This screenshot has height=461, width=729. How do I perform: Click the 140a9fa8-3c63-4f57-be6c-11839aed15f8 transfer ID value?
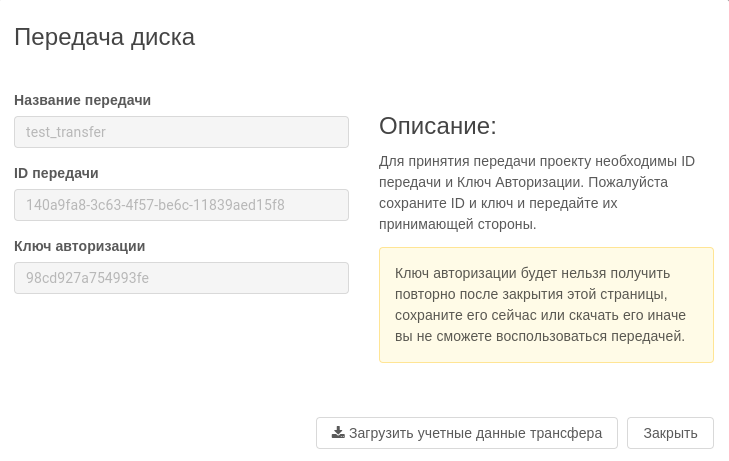coord(155,205)
